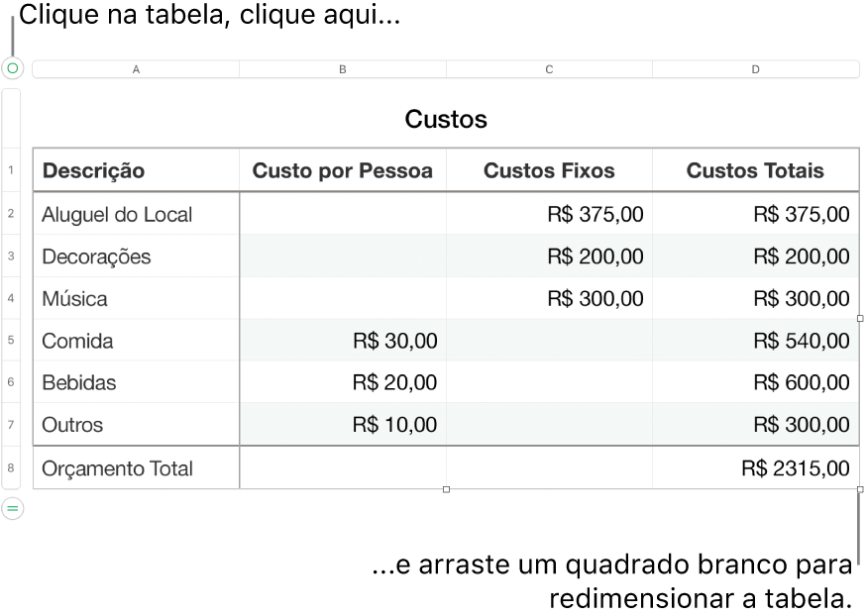Image resolution: width=867 pixels, height=616 pixels.
Task: Select the Custos Fixos header cell
Action: (x=549, y=169)
